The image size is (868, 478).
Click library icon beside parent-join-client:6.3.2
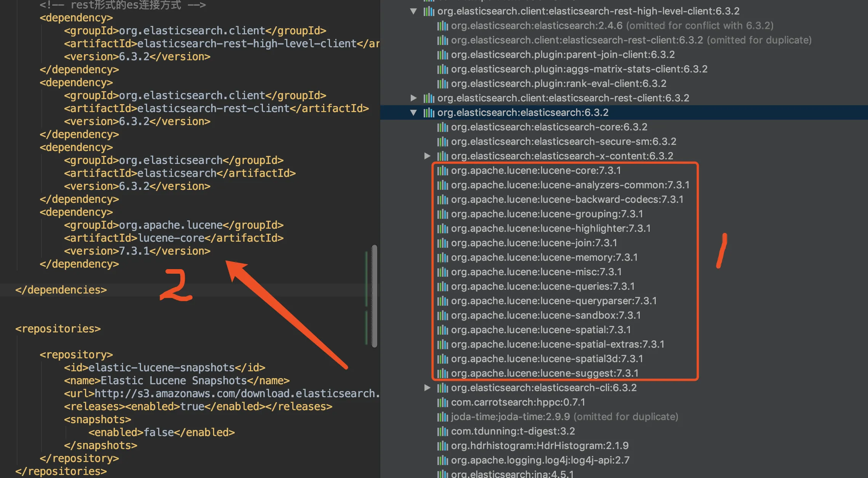click(x=442, y=55)
